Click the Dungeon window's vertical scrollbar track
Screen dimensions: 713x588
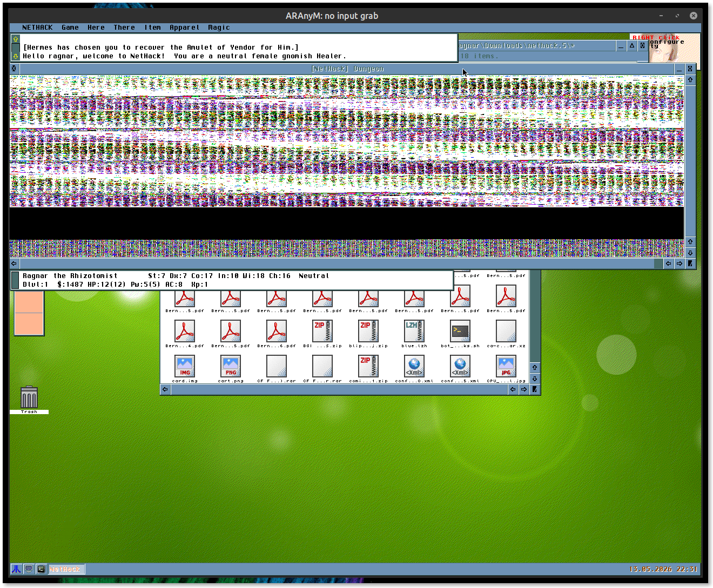click(x=690, y=160)
